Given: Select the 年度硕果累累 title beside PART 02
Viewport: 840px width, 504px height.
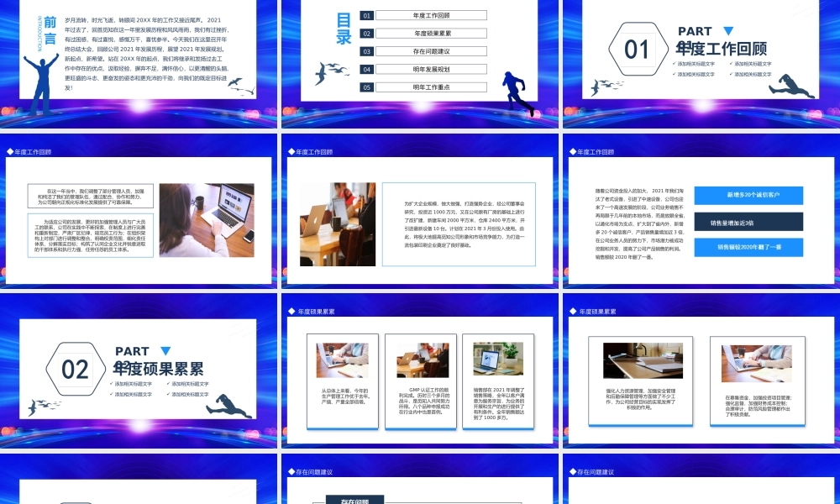Looking at the screenshot, I should [x=158, y=369].
